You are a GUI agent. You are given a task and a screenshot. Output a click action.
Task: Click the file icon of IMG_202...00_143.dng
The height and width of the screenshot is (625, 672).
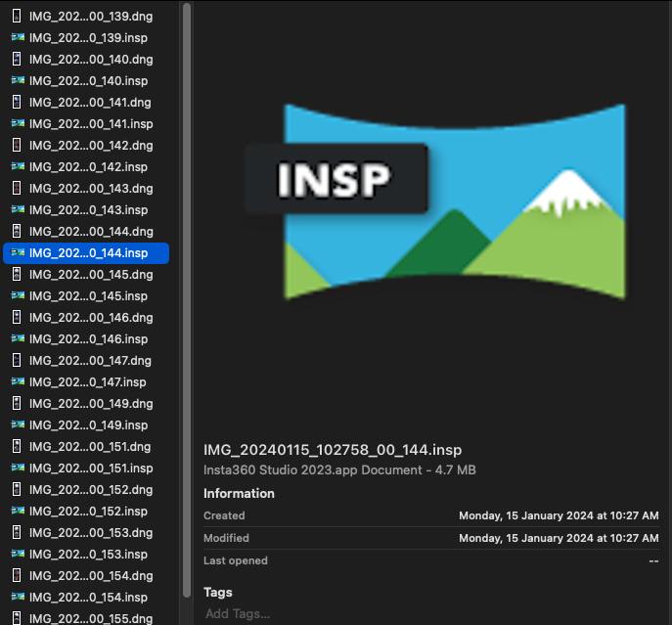17,188
